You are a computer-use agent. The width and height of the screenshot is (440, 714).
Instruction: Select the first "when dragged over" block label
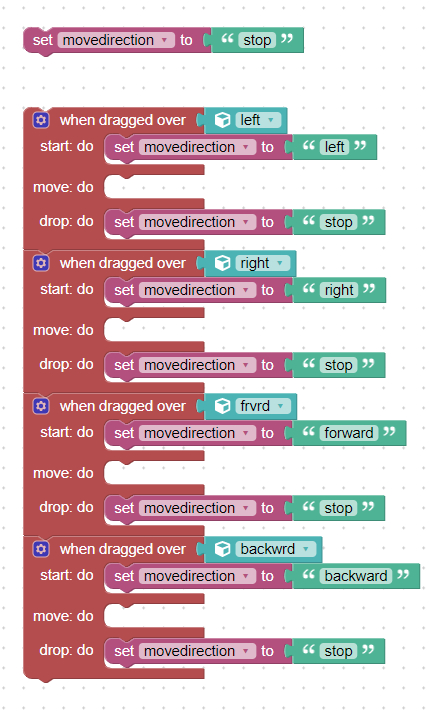tap(123, 120)
